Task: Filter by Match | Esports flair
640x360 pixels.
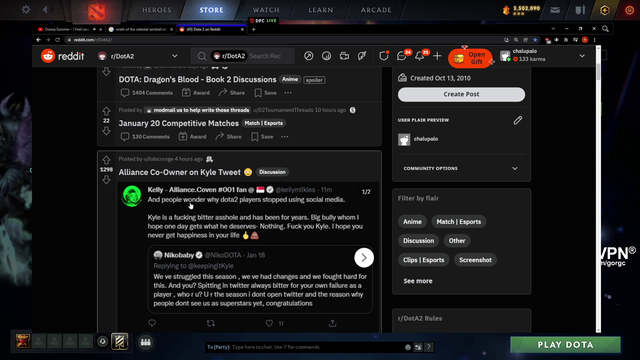Action: (x=459, y=222)
